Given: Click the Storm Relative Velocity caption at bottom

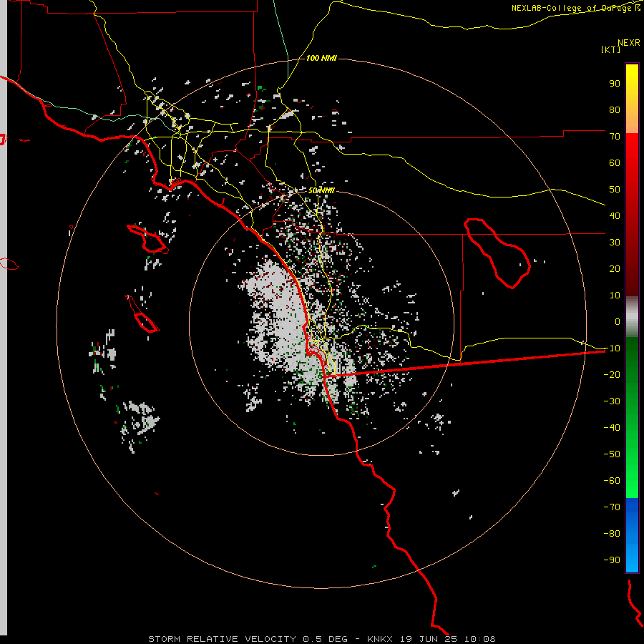Looking at the screenshot, I should 321,639.
